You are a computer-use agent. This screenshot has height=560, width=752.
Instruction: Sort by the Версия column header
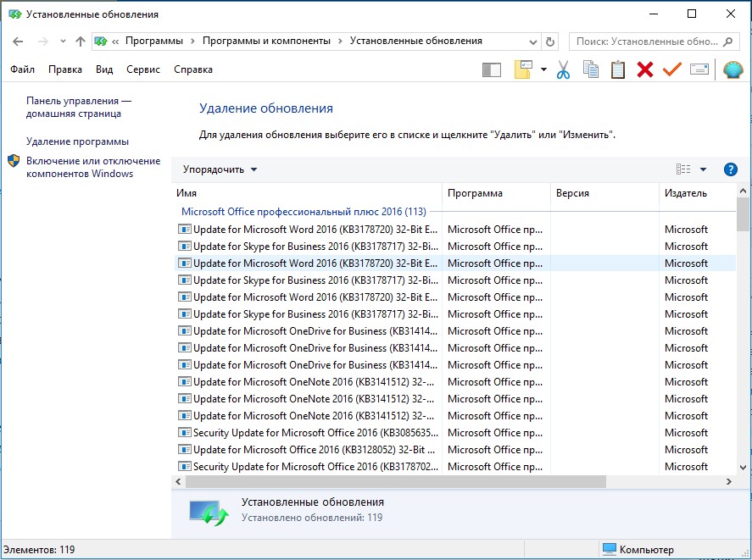(604, 193)
